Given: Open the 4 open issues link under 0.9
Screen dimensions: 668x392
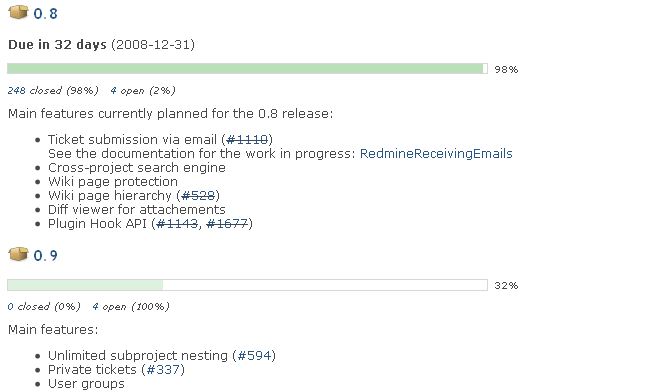Looking at the screenshot, I should click(95, 306).
